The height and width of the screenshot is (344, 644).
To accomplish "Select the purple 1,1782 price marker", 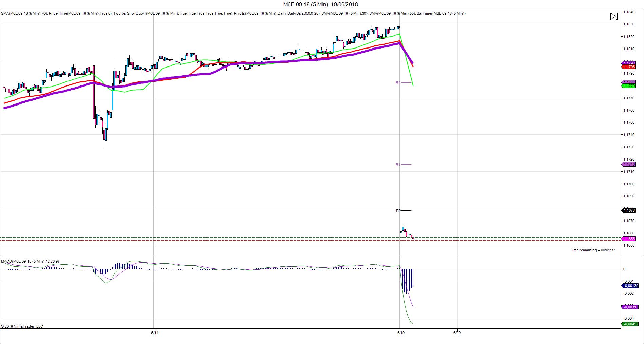I will pyautogui.click(x=628, y=82).
